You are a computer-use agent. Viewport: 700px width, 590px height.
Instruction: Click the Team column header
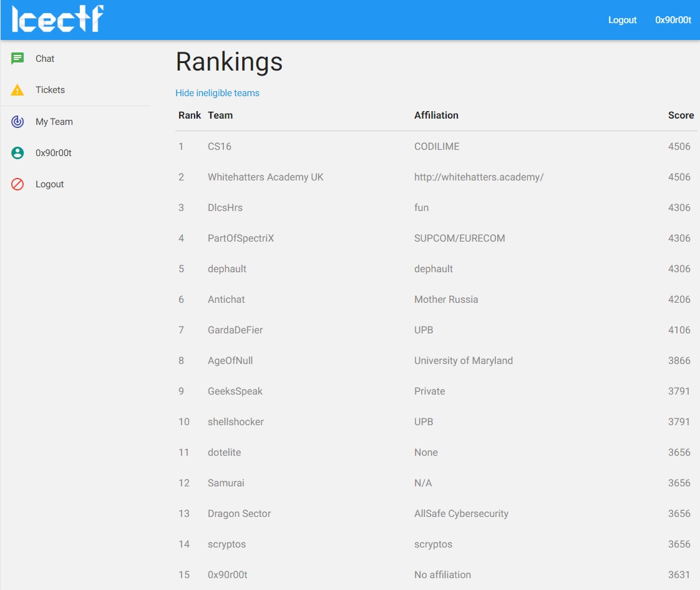pos(220,116)
